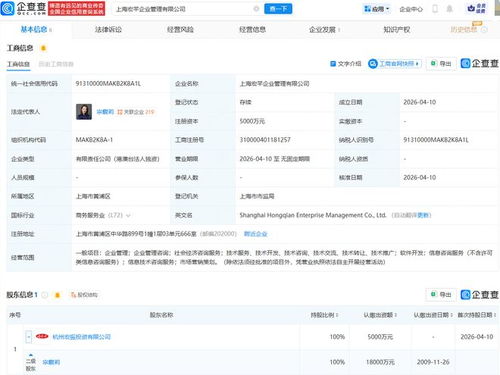
Task: Click the 企查查 watermark logo by 股东信息 导出
Action: coord(479,295)
